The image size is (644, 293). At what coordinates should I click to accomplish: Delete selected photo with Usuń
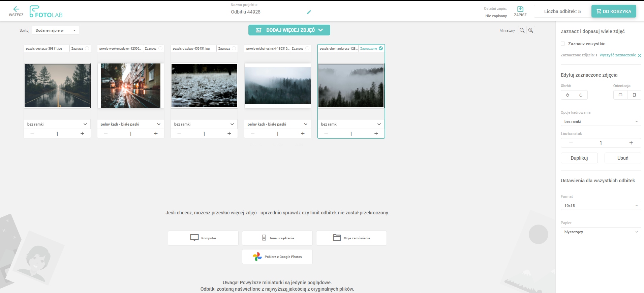[x=623, y=158]
